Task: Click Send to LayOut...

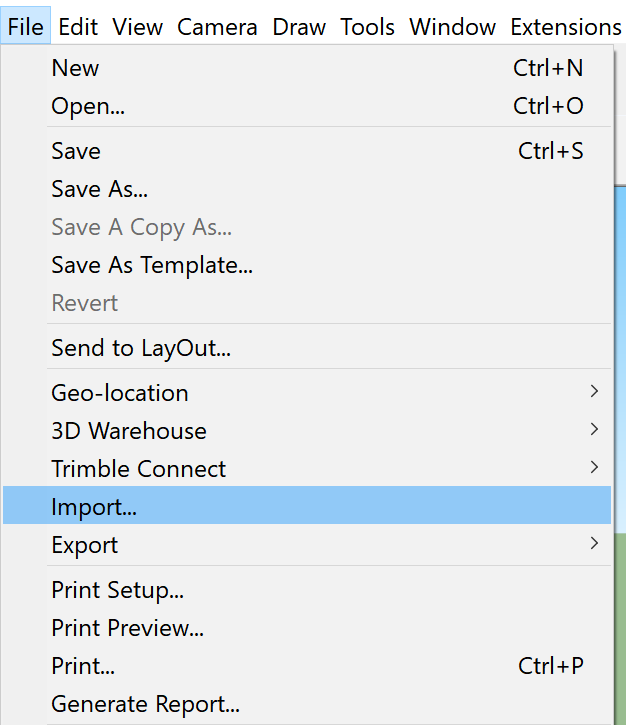Action: click(307, 348)
